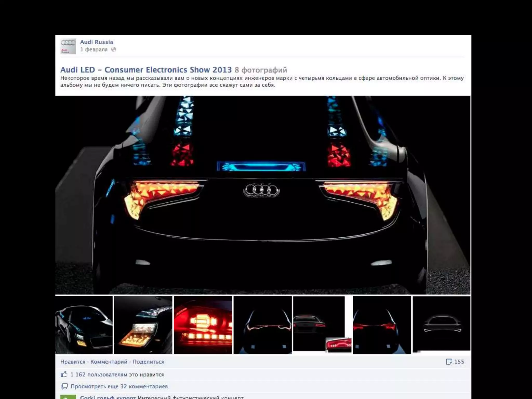This screenshot has width=532, height=399.
Task: Open the Audi Russia page name link
Action: pyautogui.click(x=96, y=42)
